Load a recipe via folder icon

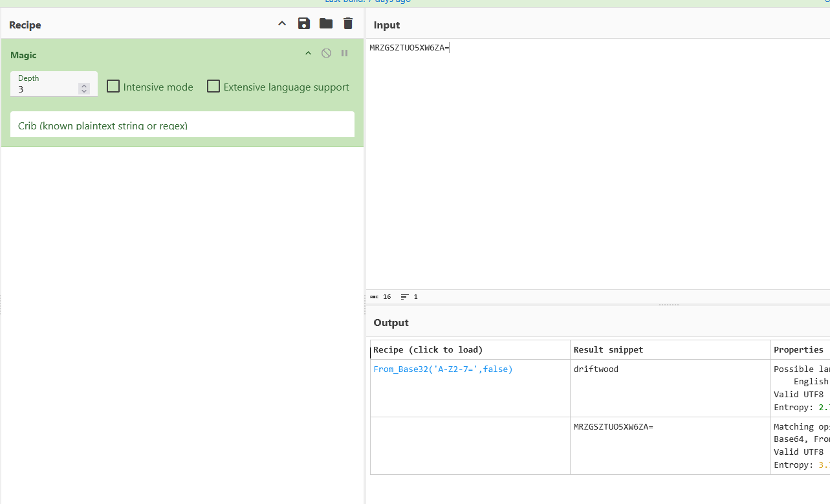click(x=326, y=24)
